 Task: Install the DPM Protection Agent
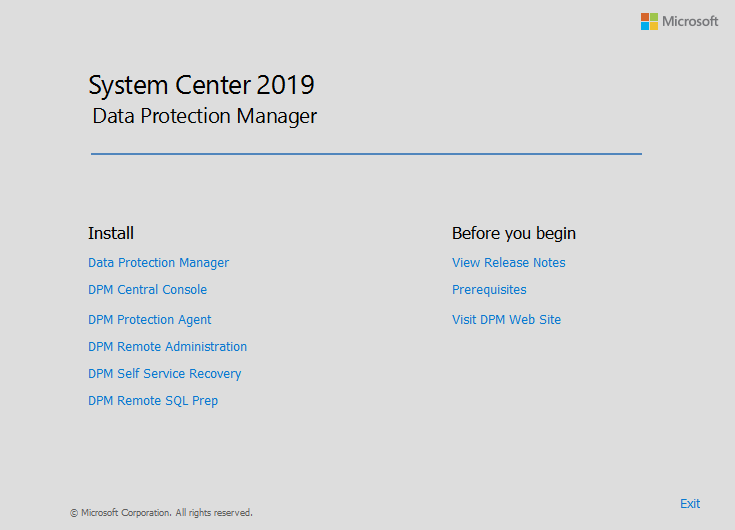click(x=150, y=320)
